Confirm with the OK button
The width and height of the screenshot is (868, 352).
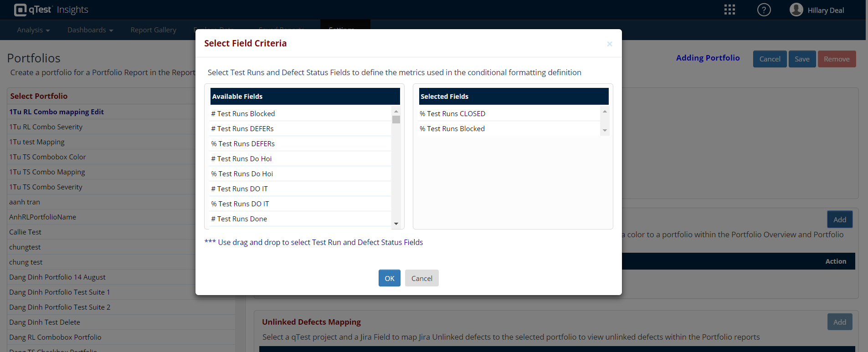click(x=389, y=278)
